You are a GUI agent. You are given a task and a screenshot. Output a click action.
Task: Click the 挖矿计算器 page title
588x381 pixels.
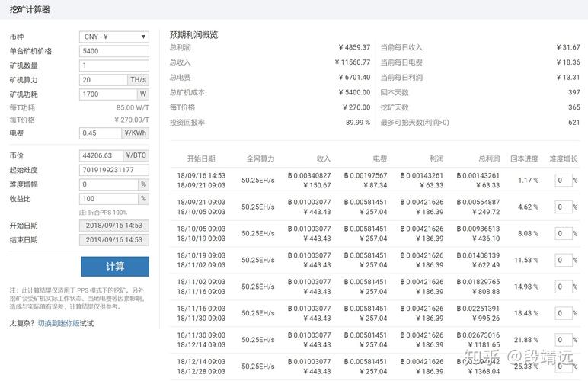coord(30,9)
